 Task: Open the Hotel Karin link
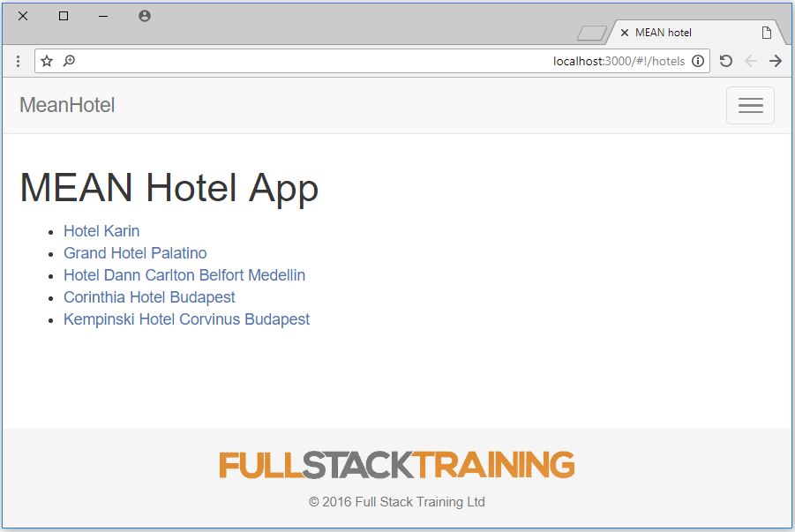click(101, 231)
